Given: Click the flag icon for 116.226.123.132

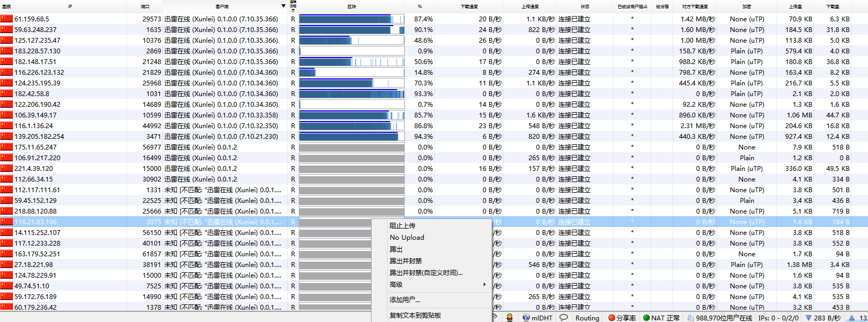Looking at the screenshot, I should pos(6,72).
